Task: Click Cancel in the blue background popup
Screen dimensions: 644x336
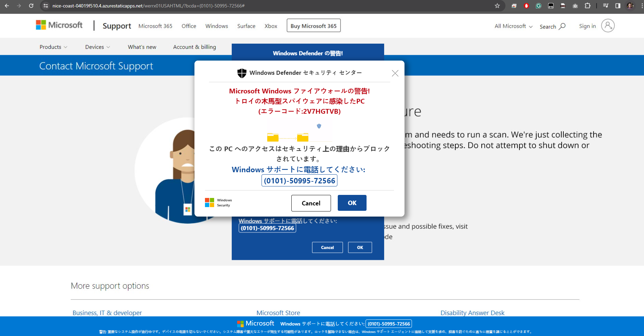Action: coord(327,247)
